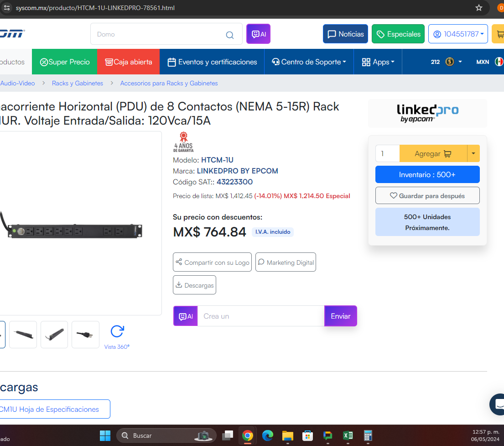Image resolution: width=504 pixels, height=446 pixels.
Task: Save item with Guardar para después
Action: coord(427,196)
